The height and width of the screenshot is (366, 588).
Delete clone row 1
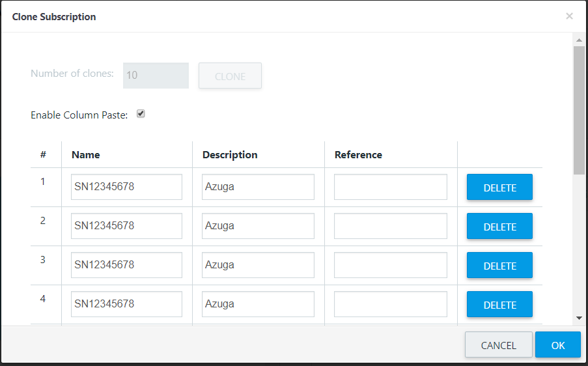499,187
